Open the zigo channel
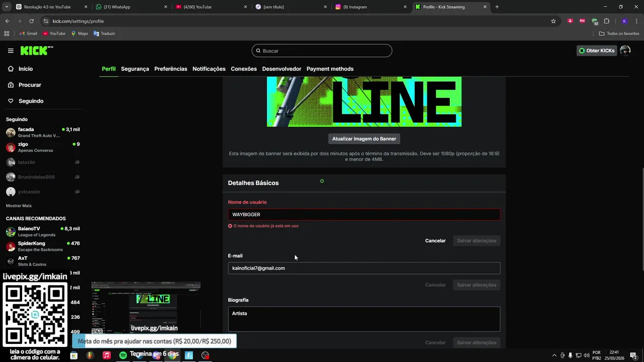 [x=43, y=147]
